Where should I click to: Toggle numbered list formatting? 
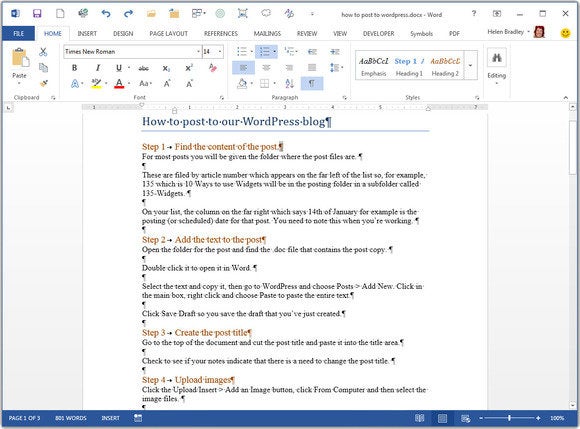click(x=265, y=52)
